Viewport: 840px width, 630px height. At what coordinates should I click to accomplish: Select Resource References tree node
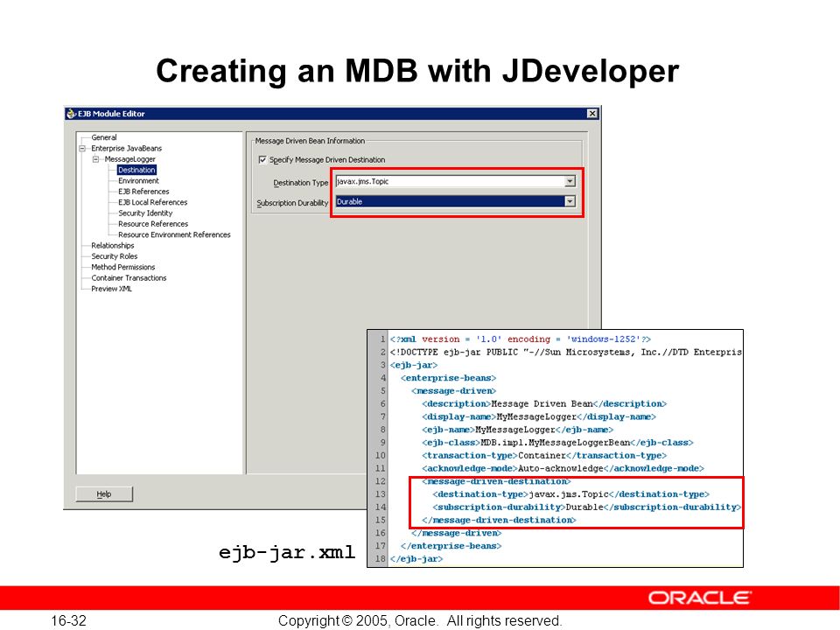(153, 224)
